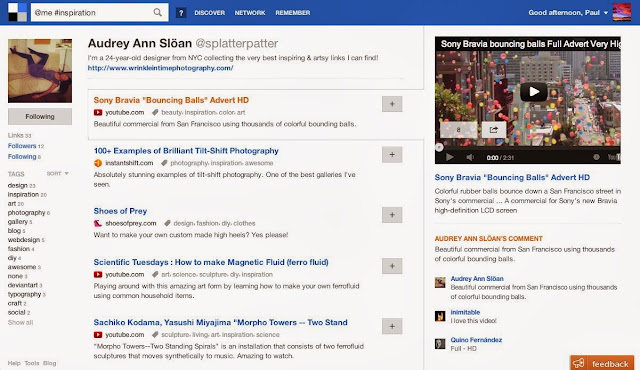Play the Sony Bravia video
640x370 pixels.
click(x=534, y=92)
